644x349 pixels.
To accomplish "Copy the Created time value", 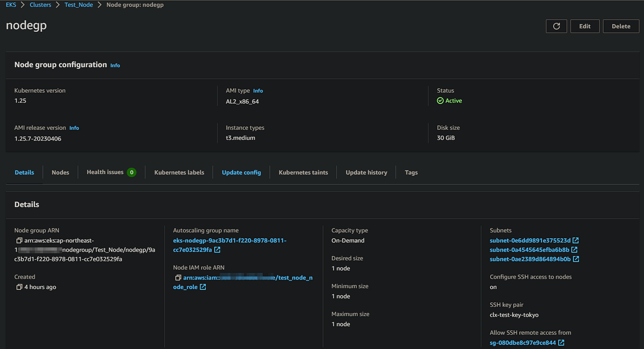I will point(19,287).
